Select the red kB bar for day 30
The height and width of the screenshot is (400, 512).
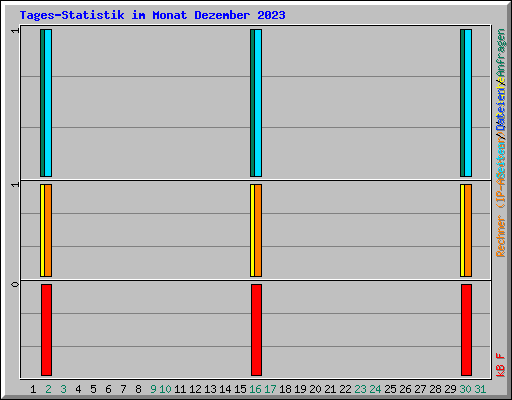466,330
